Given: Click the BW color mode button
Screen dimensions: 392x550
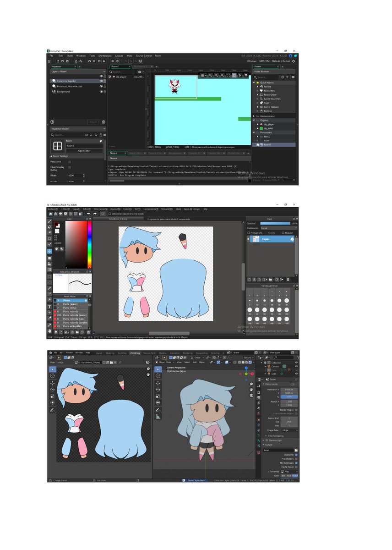Looking at the screenshot, I should pos(283,476).
